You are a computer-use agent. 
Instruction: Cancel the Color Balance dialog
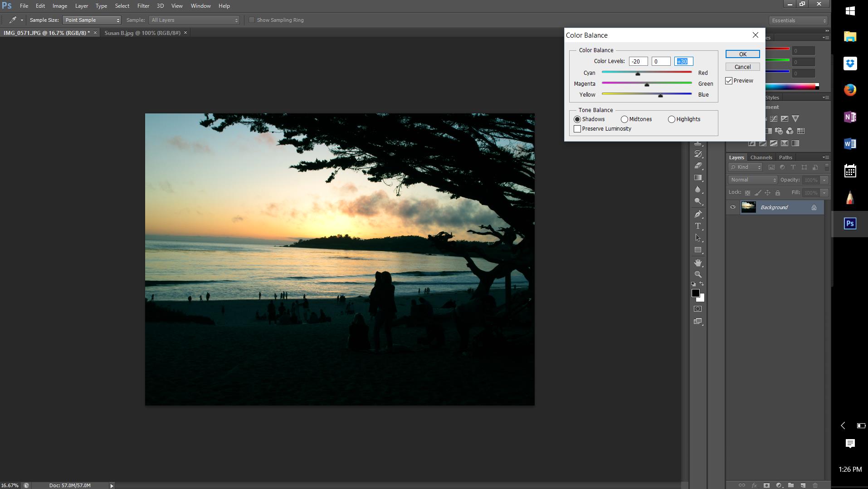click(742, 67)
